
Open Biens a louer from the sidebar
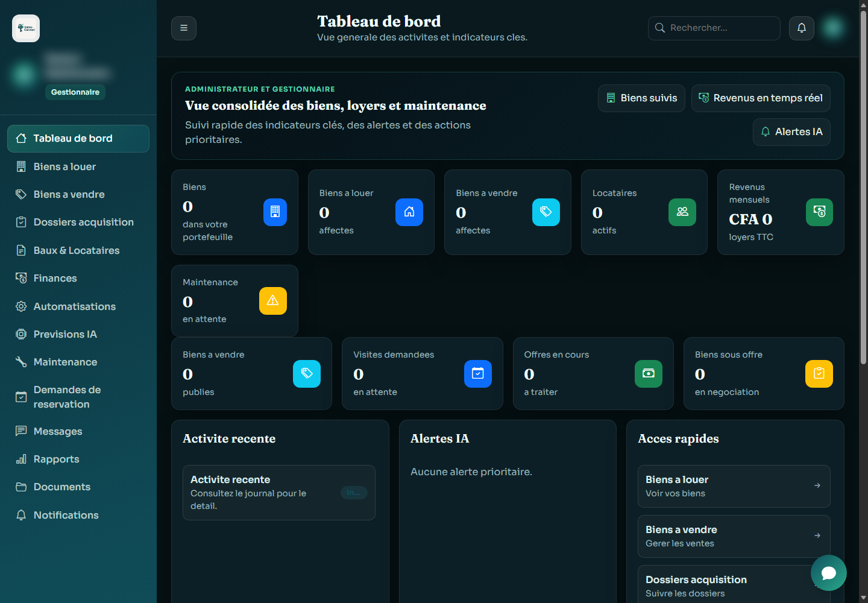78,166
